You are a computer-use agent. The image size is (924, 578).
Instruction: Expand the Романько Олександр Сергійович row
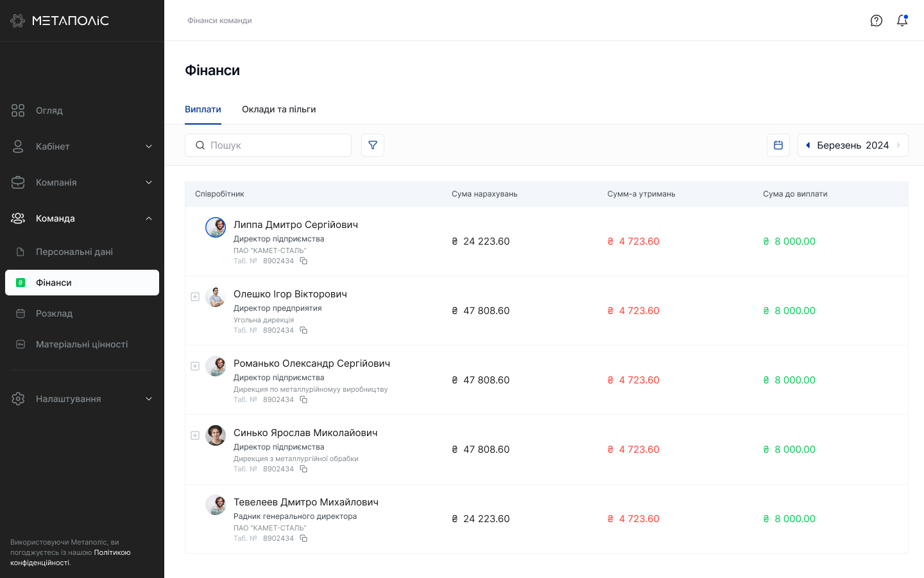[195, 366]
